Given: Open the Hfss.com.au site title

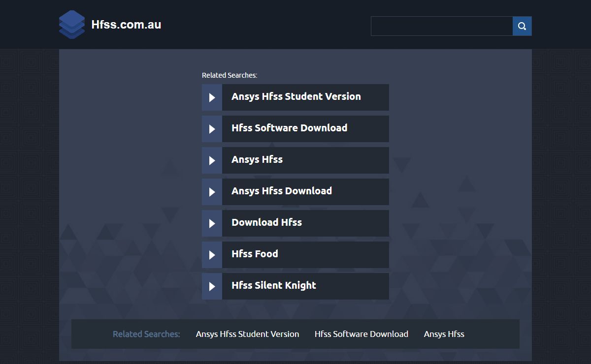Looking at the screenshot, I should point(126,25).
